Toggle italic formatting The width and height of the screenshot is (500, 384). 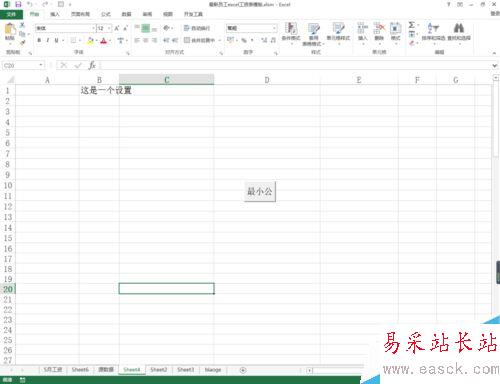pos(48,40)
